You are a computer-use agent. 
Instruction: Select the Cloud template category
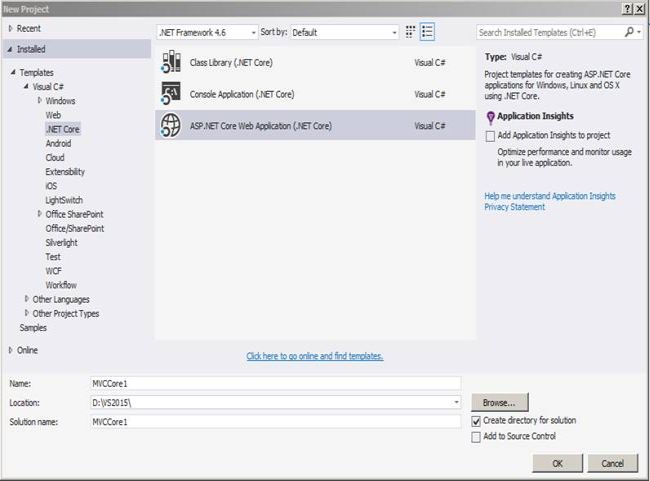pos(55,157)
